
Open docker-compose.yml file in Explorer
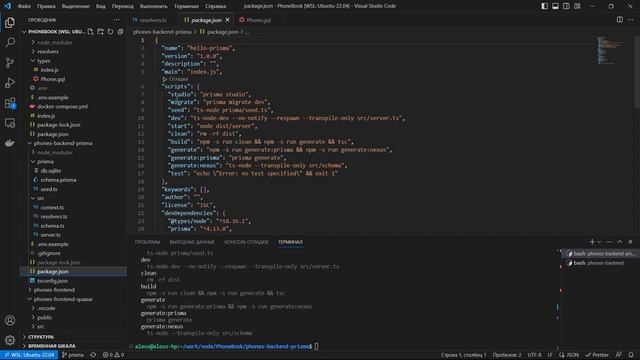point(62,107)
